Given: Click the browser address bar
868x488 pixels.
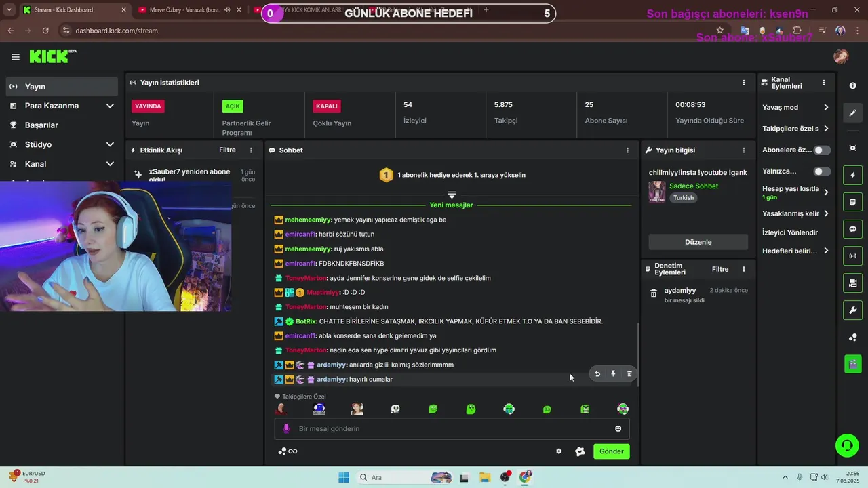Looking at the screenshot, I should point(387,30).
